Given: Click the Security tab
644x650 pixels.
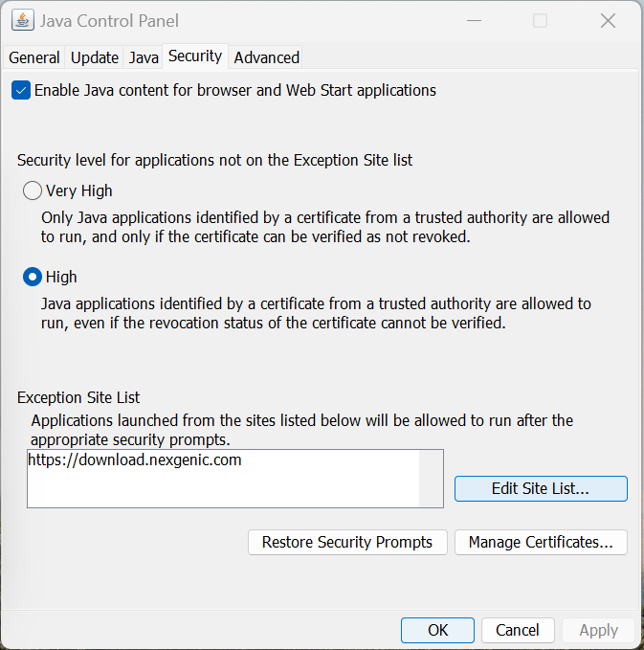Looking at the screenshot, I should click(195, 56).
